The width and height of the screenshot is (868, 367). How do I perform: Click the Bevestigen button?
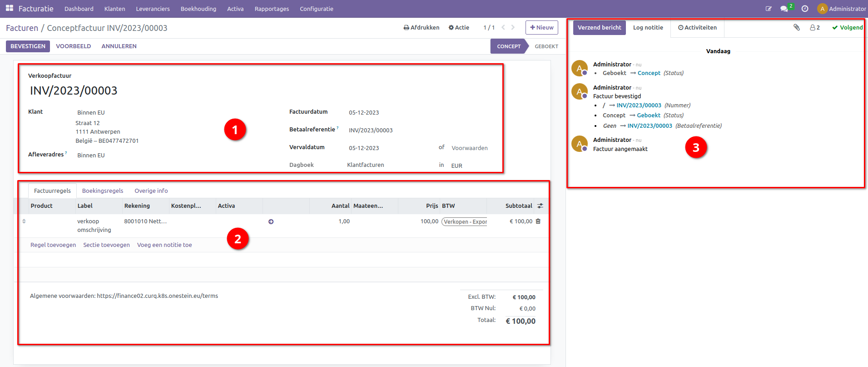pos(28,46)
